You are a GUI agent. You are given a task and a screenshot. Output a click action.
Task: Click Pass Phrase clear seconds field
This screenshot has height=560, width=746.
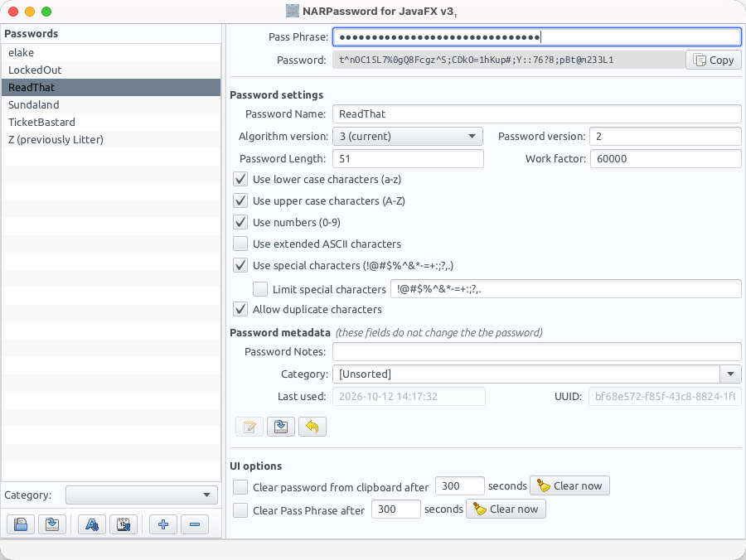point(396,509)
